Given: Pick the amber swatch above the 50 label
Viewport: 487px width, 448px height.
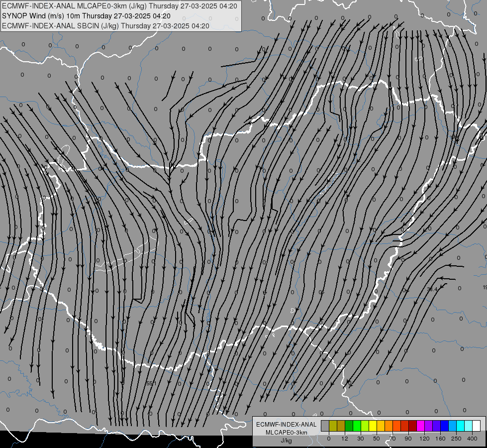Looking at the screenshot, I should click(381, 426).
